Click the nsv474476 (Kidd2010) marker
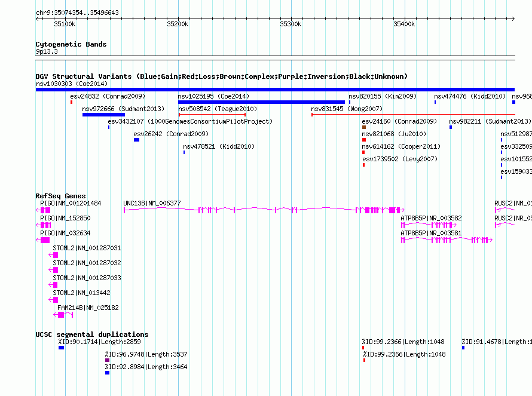Image resolution: width=532 pixels, height=396 pixels. (435, 102)
